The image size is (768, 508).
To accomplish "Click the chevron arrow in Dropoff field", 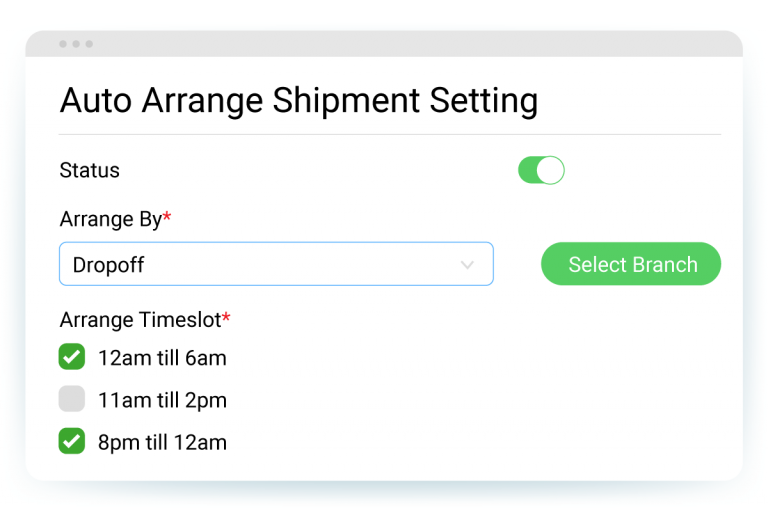I will 467,265.
